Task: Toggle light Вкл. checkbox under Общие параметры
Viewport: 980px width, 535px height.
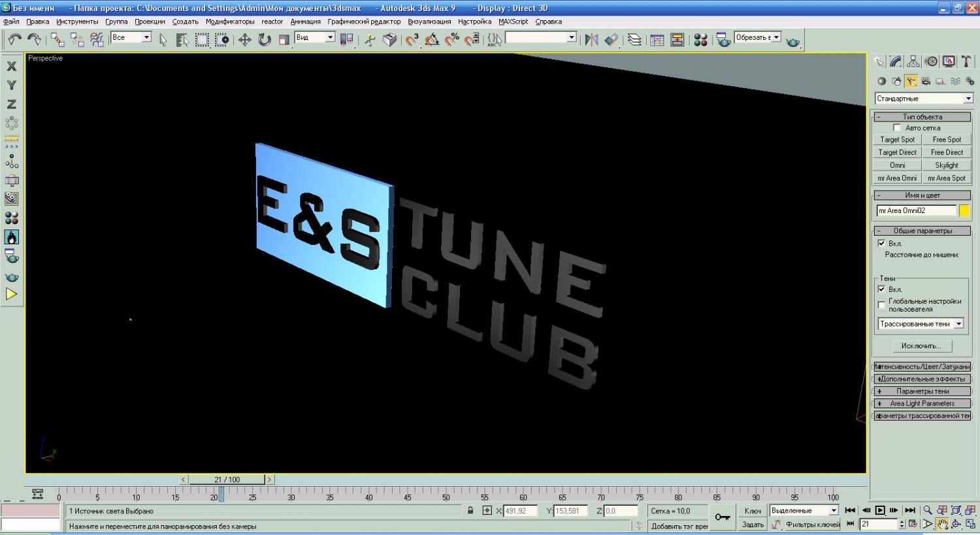Action: [x=881, y=243]
